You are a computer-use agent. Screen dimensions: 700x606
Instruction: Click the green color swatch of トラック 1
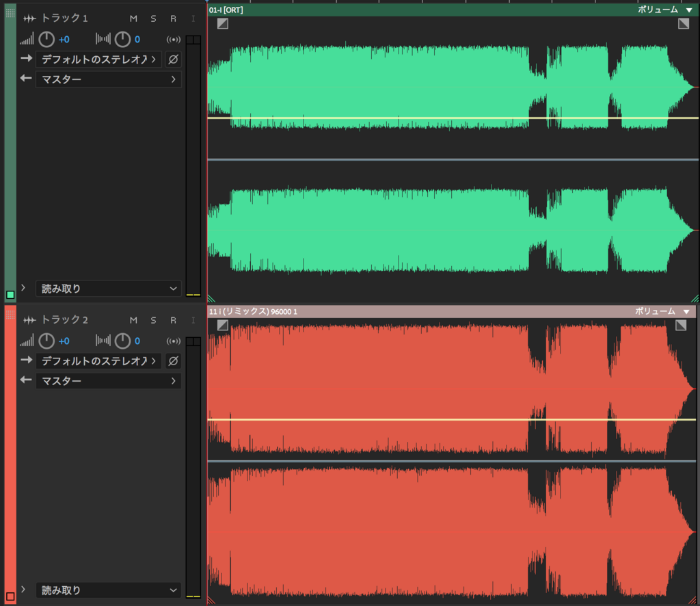(10, 295)
